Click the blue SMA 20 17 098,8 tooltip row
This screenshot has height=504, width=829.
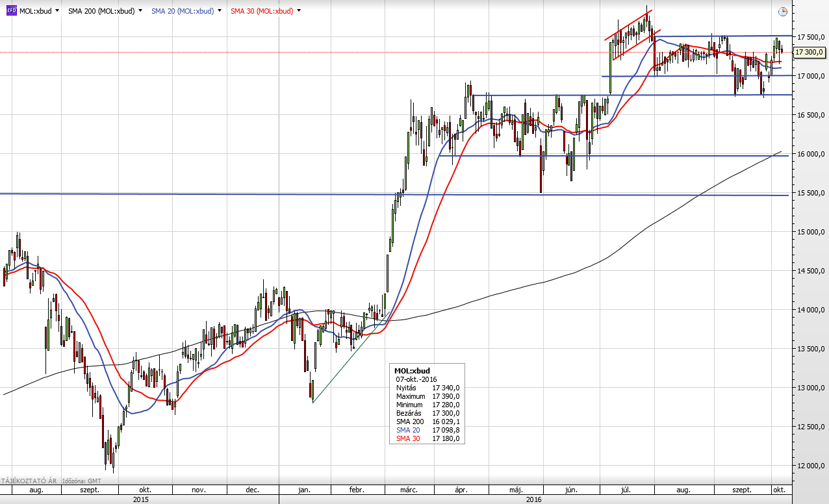(x=427, y=430)
